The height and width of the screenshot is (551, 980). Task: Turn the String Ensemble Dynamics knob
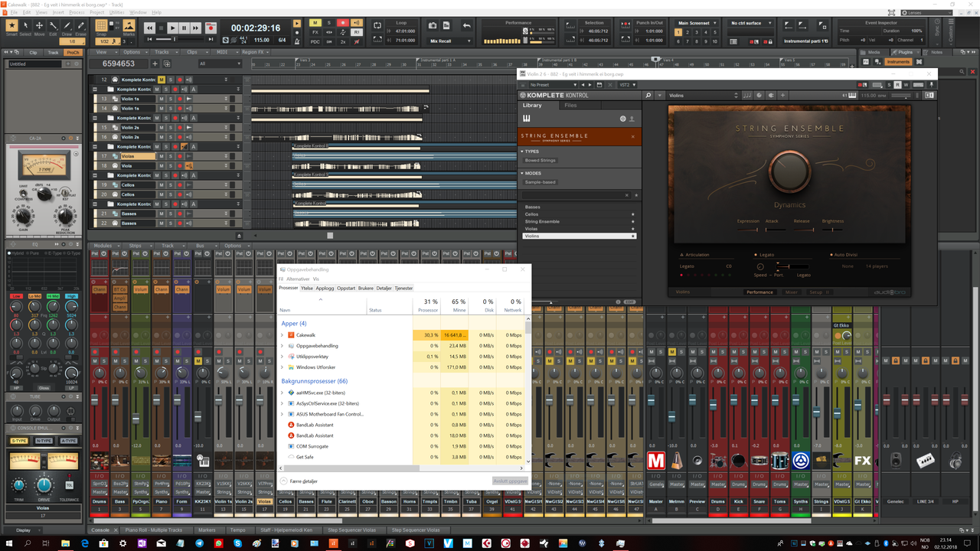pos(789,173)
